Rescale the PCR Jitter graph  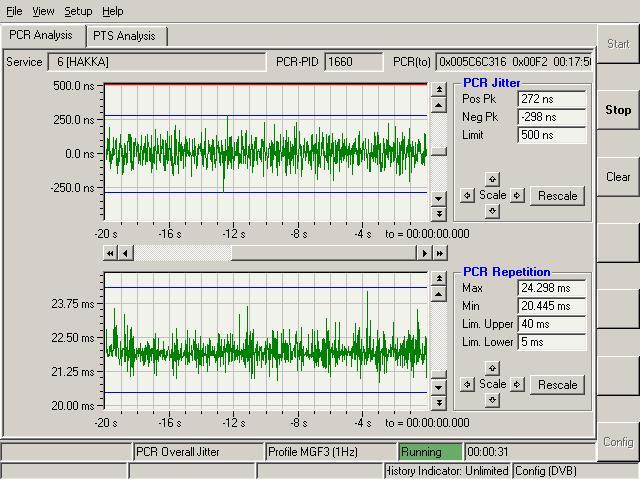point(557,195)
